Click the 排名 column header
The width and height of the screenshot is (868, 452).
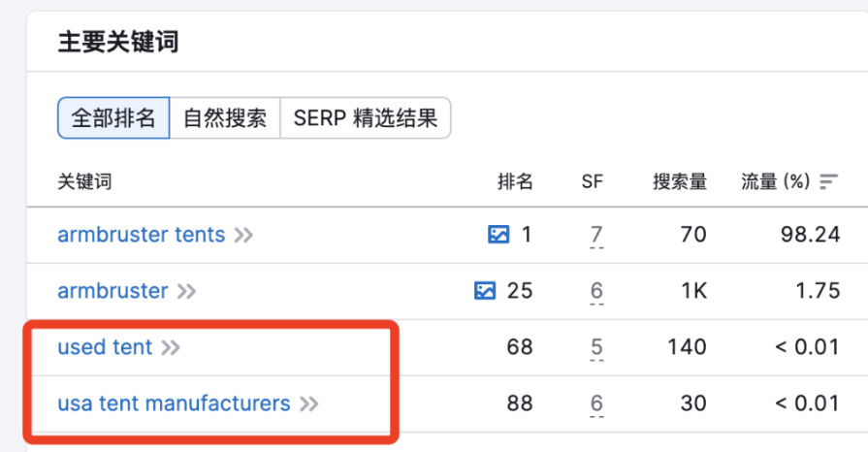[515, 181]
